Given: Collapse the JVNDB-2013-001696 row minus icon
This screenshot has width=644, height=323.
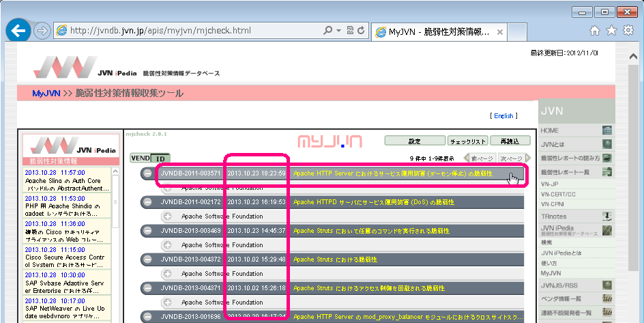Looking at the screenshot, I should tap(147, 317).
